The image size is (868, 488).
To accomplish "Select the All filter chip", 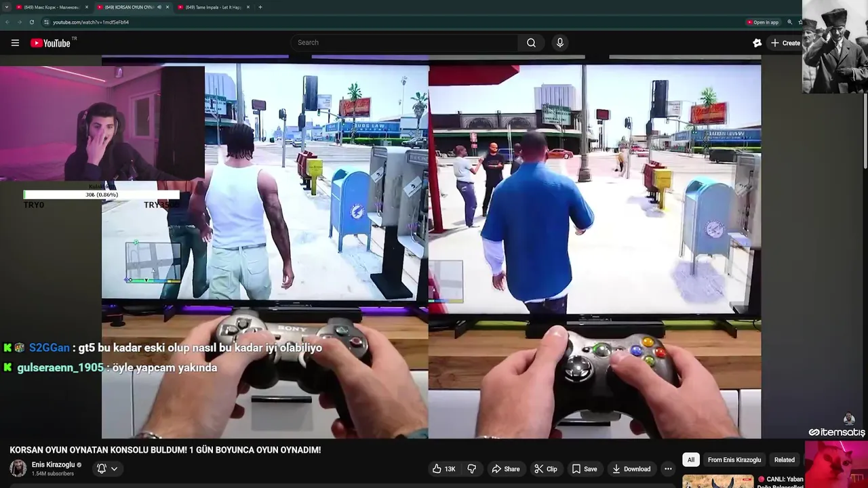I will pos(691,460).
